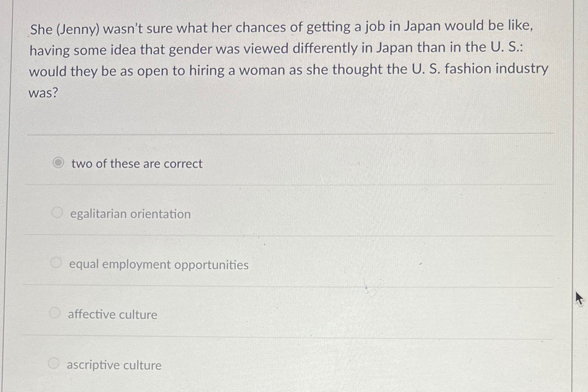Click the answer row containing "two of these are correct"
The image size is (588, 392).
(142, 163)
